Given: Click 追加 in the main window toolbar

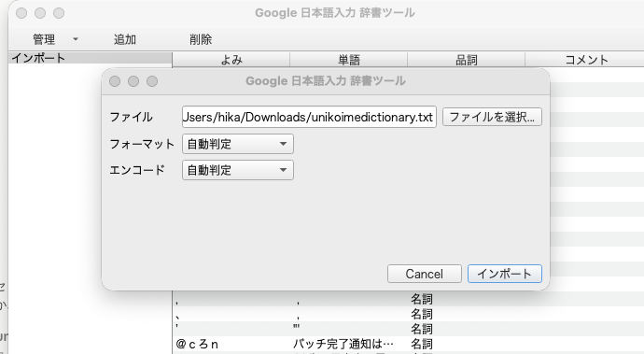Looking at the screenshot, I should click(x=125, y=39).
